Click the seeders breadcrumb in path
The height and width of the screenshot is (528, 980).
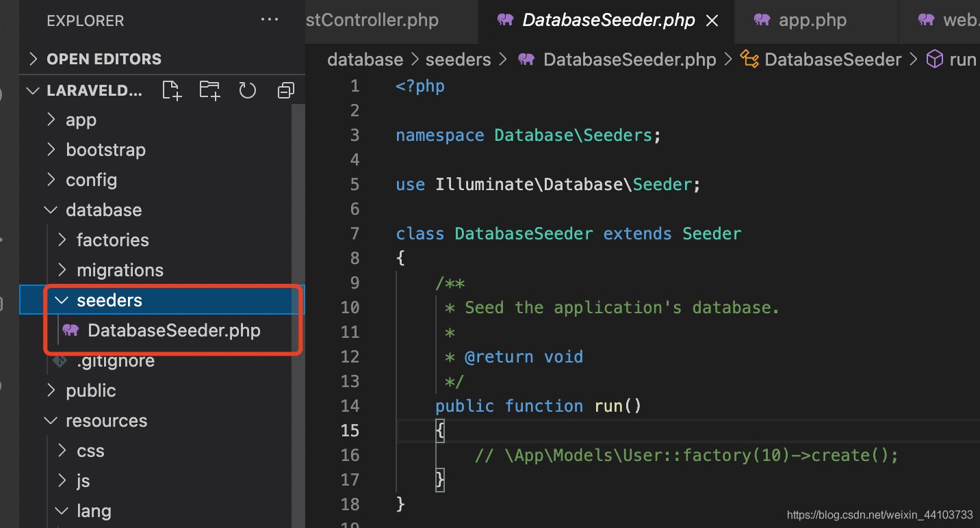coord(458,60)
